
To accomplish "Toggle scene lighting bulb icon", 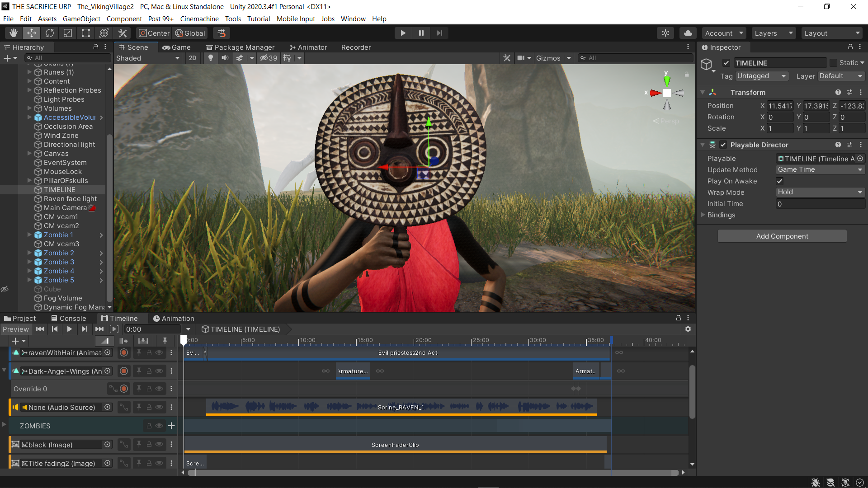I will coord(210,58).
